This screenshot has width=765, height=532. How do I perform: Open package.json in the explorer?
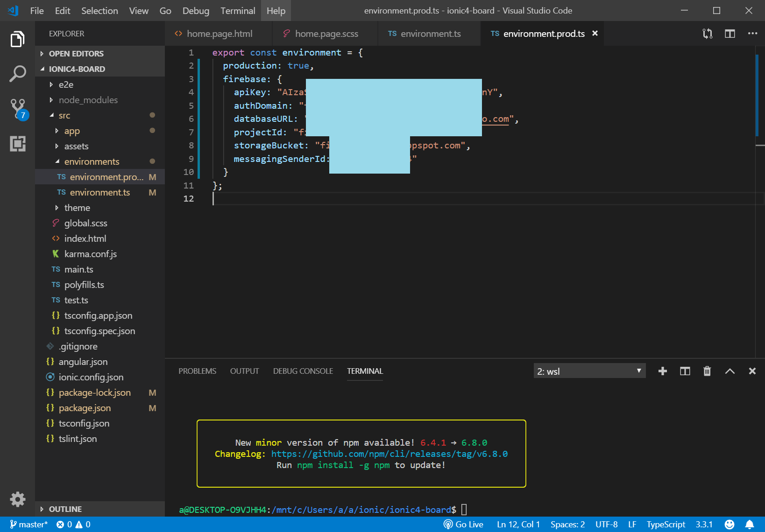85,408
